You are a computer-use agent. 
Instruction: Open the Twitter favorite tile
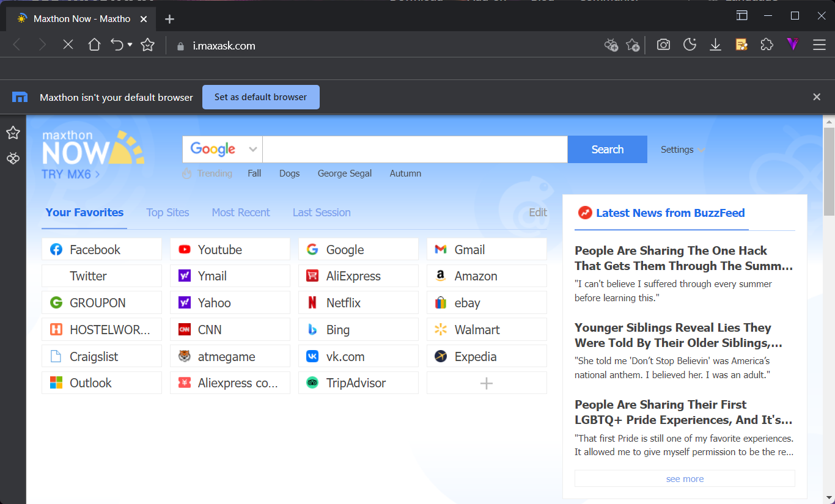pos(101,276)
